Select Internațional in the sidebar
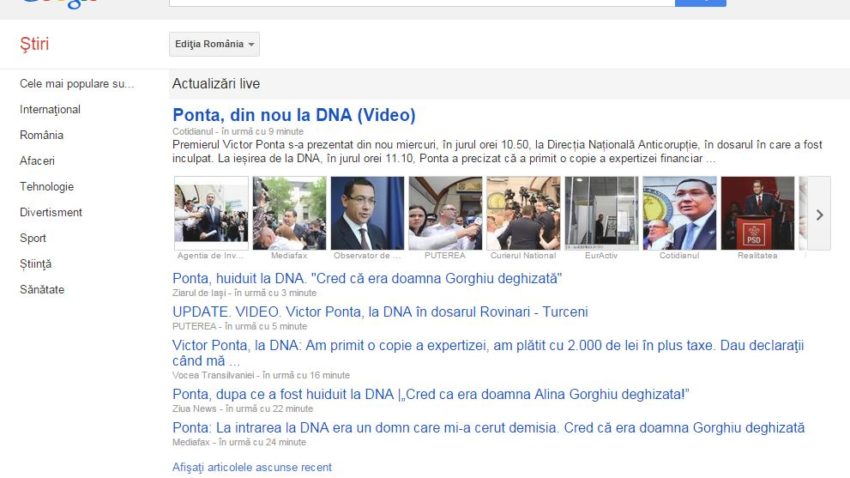850x478 pixels. pos(50,109)
